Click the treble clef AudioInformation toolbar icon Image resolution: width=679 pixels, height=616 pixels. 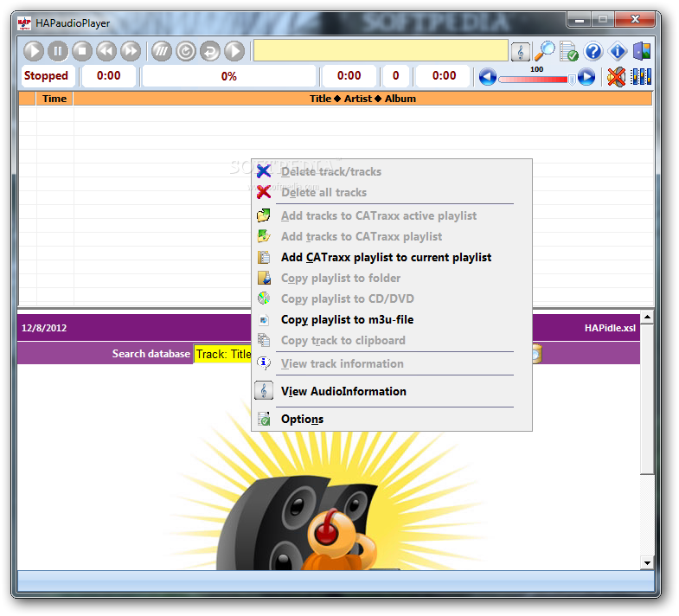click(x=521, y=52)
